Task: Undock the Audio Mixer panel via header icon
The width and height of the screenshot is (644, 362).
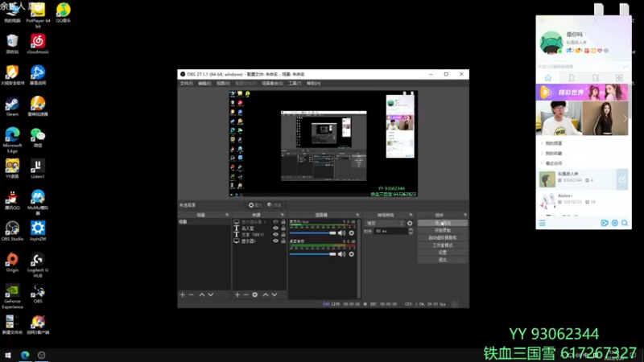Action: pyautogui.click(x=357, y=215)
